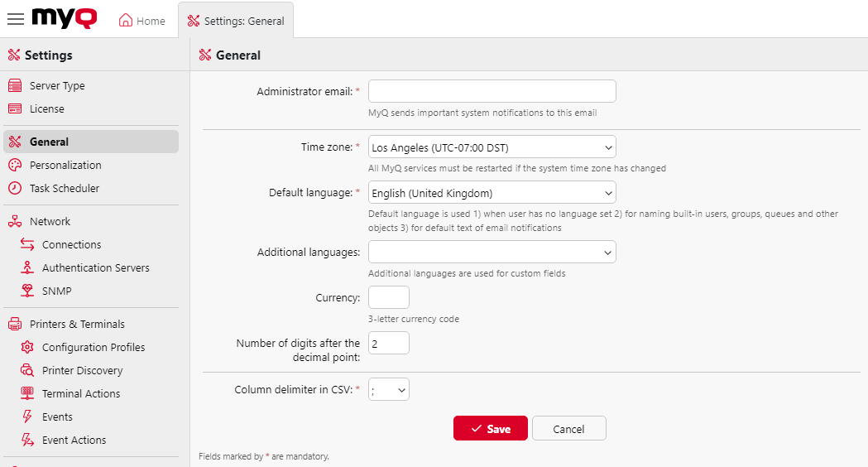
Task: Select the Settings: General tab
Action: pos(236,21)
